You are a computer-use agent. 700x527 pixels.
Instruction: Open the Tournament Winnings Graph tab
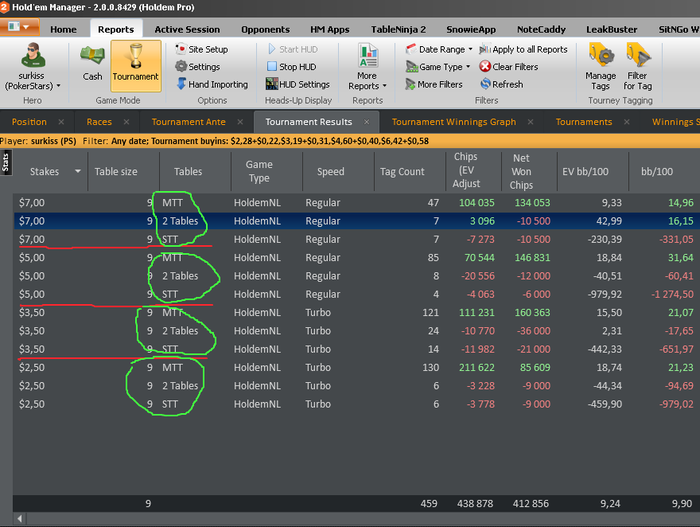453,122
